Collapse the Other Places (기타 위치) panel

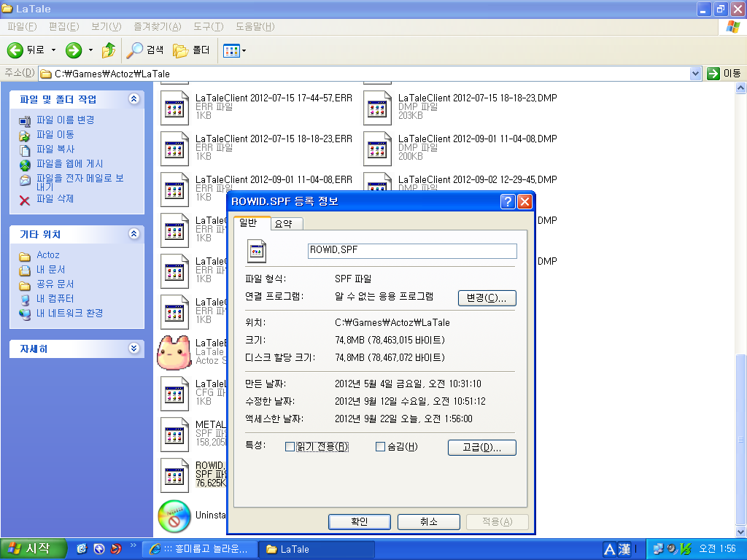(x=134, y=234)
